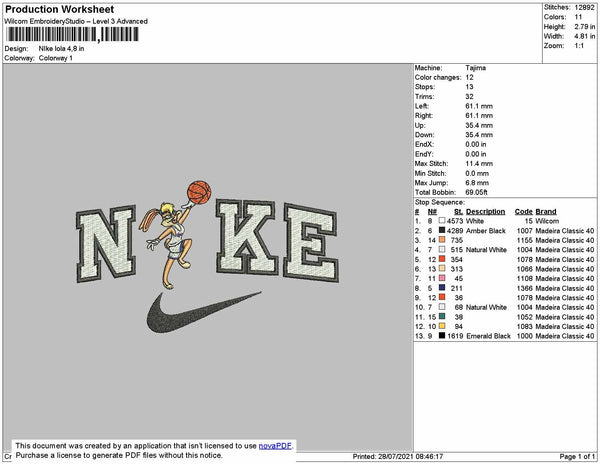Click the Stitches value '12892'
The image size is (600, 464).
point(584,7)
